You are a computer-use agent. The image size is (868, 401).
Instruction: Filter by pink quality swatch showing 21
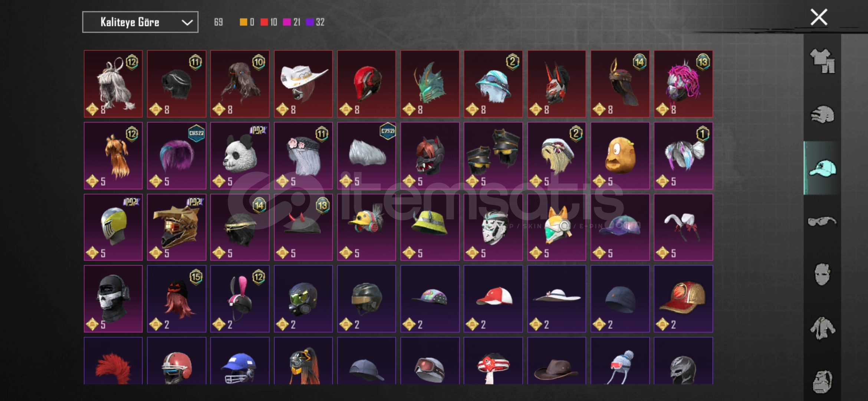click(x=292, y=22)
